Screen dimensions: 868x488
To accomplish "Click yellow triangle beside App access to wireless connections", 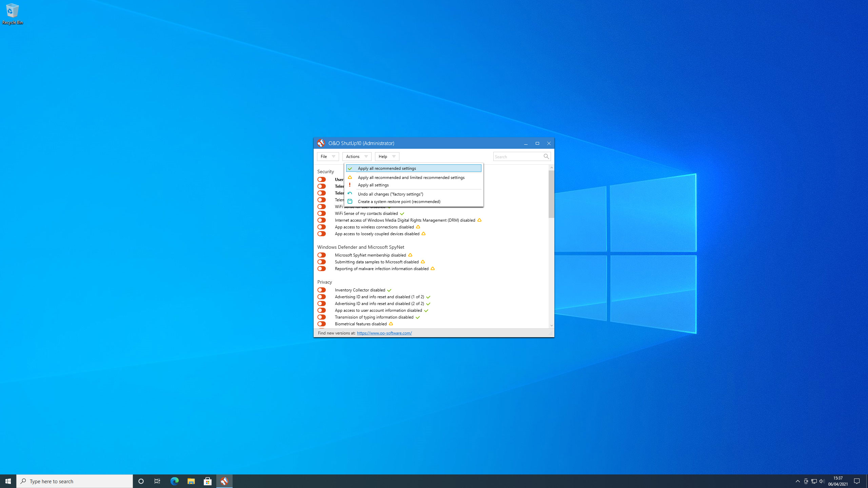I will [x=418, y=227].
